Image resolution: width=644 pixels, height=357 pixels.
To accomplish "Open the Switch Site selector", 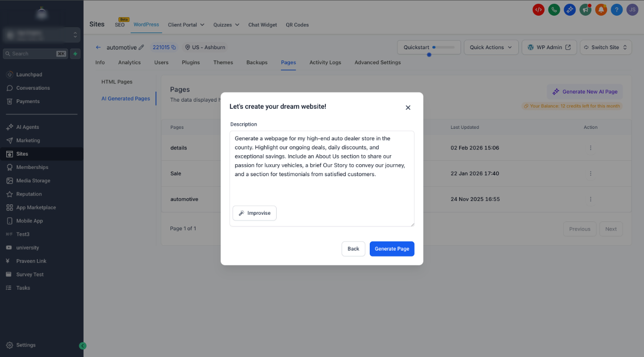I will point(606,47).
